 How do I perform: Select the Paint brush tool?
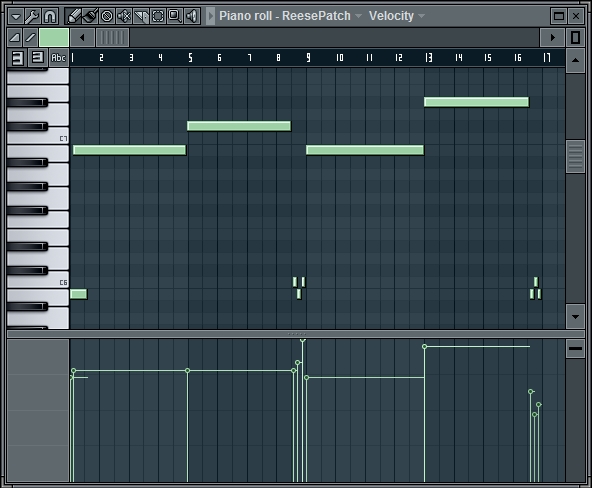coord(90,16)
